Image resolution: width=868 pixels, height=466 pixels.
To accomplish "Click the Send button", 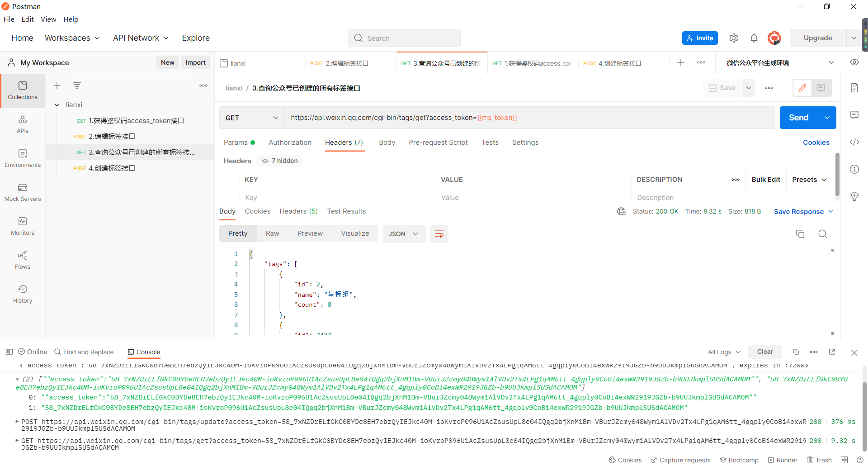I will 798,118.
